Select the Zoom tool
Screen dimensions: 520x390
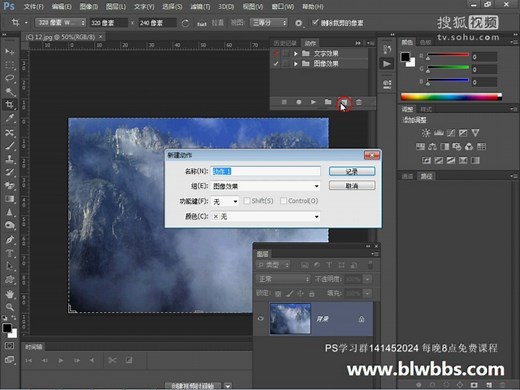point(9,307)
